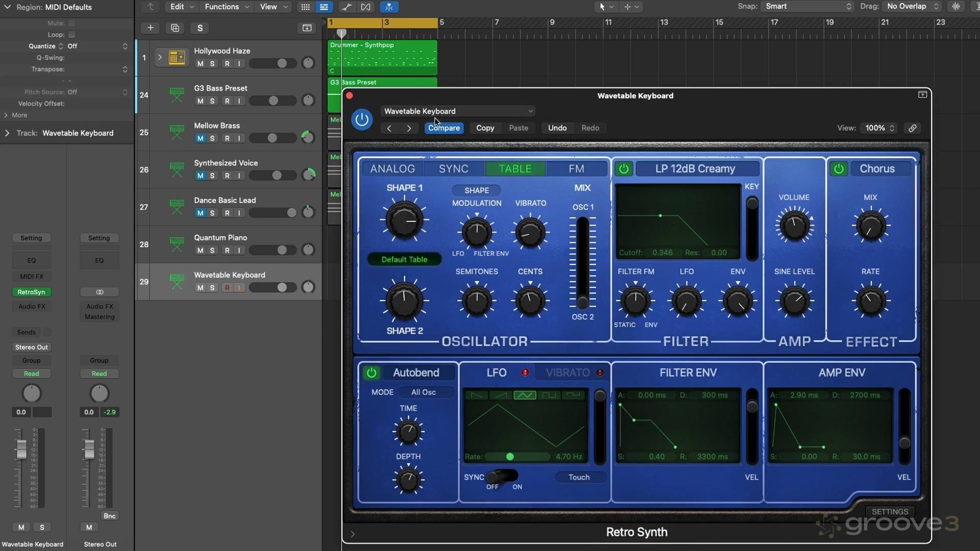Adjust the LFO rate slider
The width and height of the screenshot is (980, 551).
click(518, 457)
